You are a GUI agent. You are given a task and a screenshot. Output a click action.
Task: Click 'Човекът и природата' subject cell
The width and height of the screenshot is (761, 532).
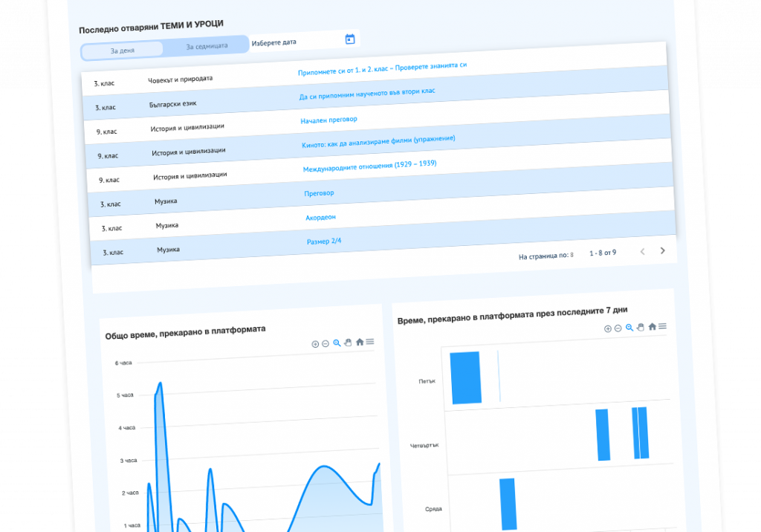[x=180, y=79]
